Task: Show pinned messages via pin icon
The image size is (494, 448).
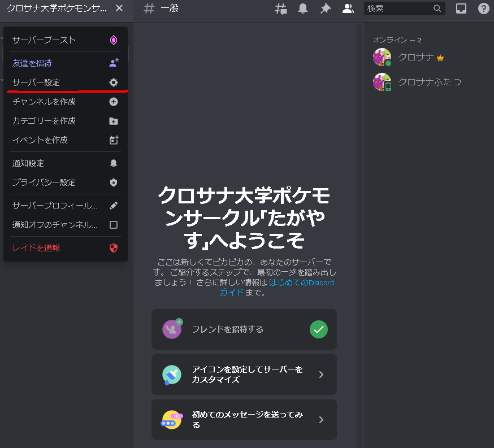Action: pyautogui.click(x=326, y=8)
